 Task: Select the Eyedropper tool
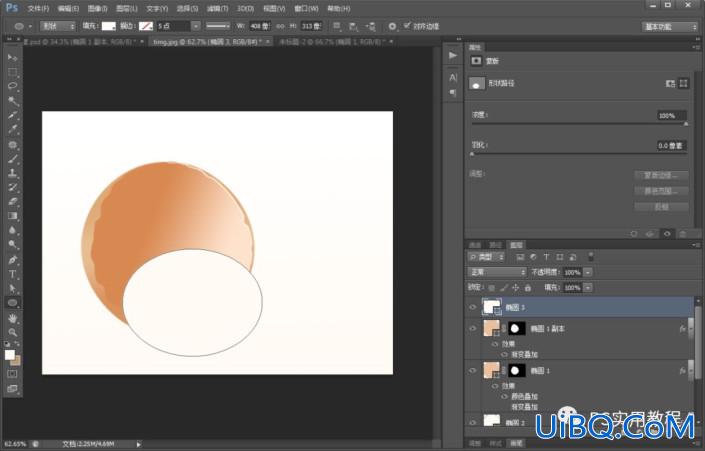coord(13,129)
